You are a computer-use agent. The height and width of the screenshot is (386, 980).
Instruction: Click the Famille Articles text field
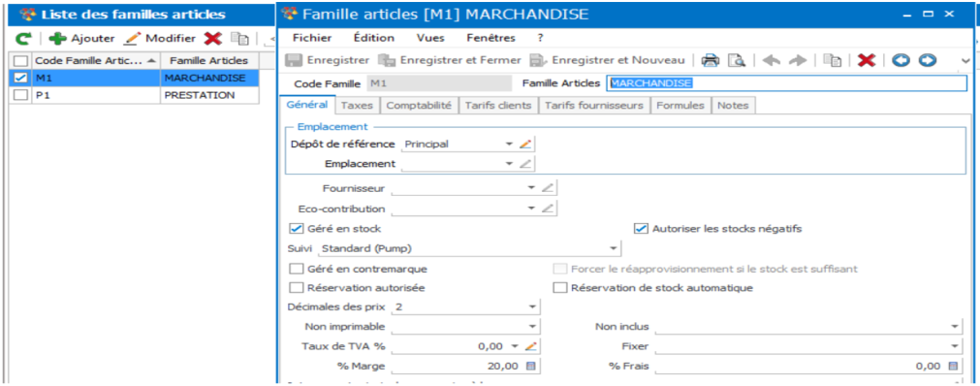coord(787,83)
